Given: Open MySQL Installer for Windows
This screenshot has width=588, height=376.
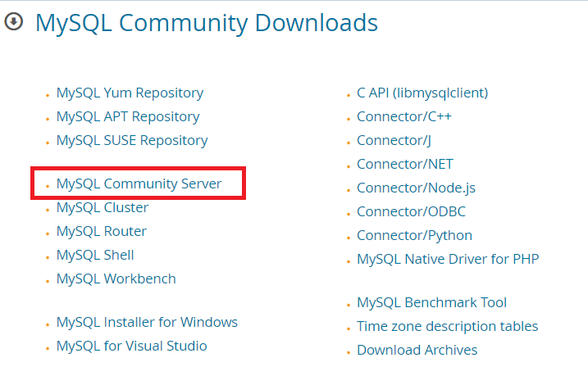Looking at the screenshot, I should point(147,323).
